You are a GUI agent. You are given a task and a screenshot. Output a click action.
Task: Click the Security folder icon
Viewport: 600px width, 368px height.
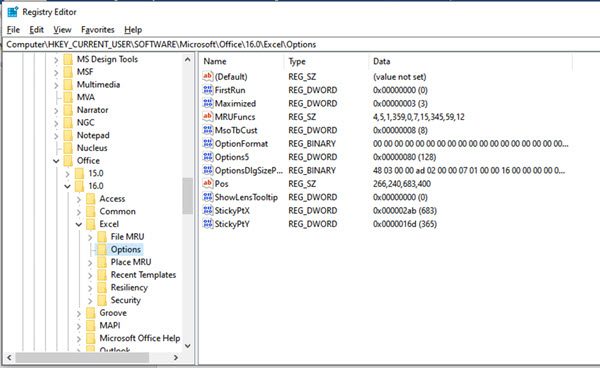[102, 300]
